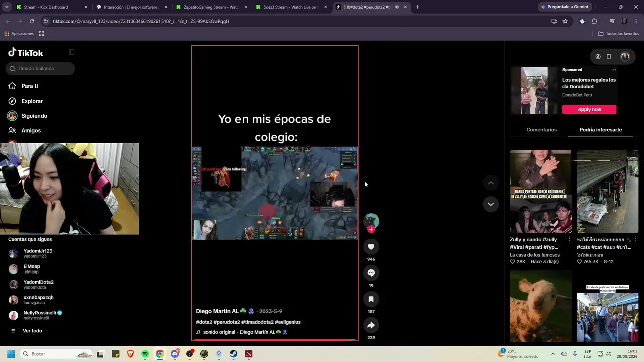
Task: Follow the creator with the red plus badge
Action: [x=371, y=229]
